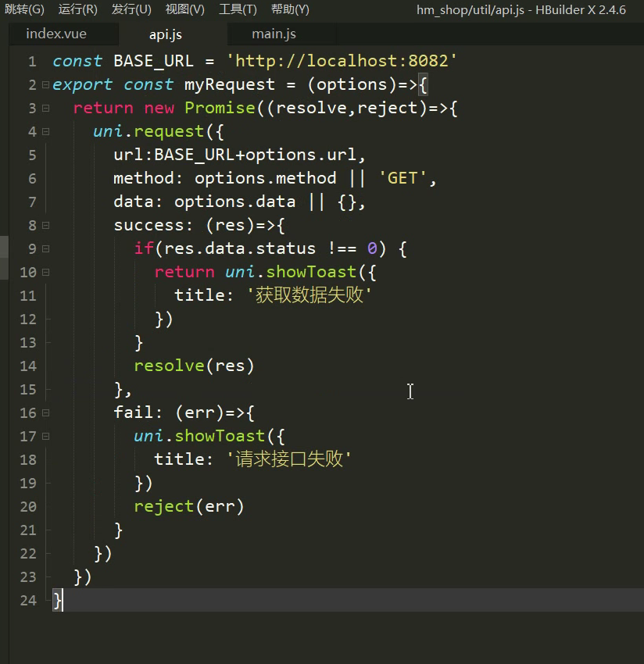Select the active api.js tab
Image resolution: width=644 pixels, height=664 pixels.
click(x=165, y=34)
